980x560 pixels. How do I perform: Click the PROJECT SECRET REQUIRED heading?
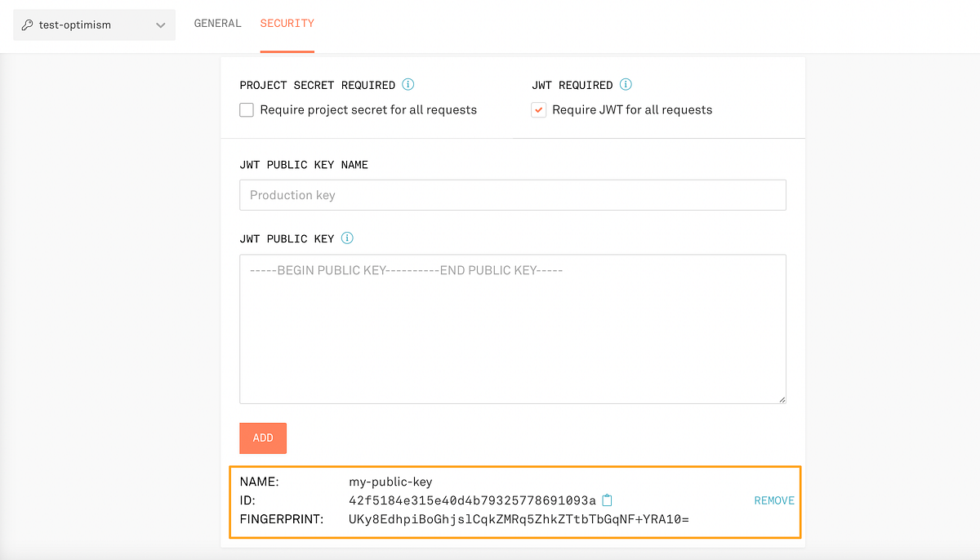tap(318, 85)
